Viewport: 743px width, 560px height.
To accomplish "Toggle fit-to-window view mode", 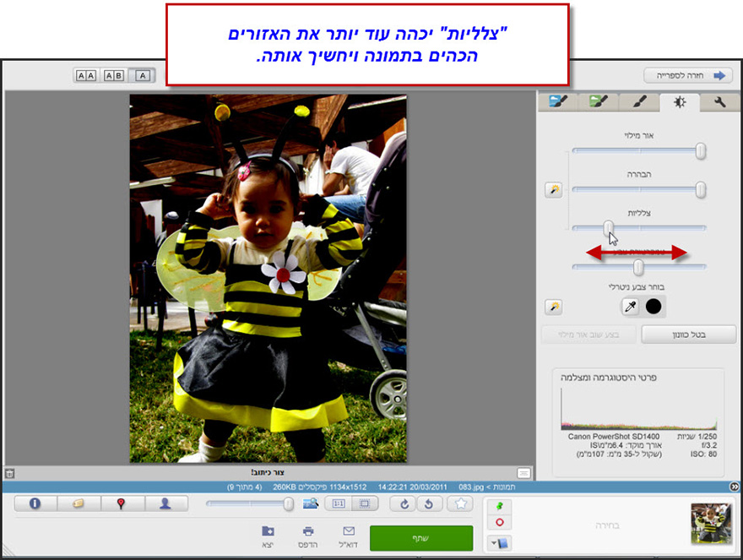I will (366, 503).
